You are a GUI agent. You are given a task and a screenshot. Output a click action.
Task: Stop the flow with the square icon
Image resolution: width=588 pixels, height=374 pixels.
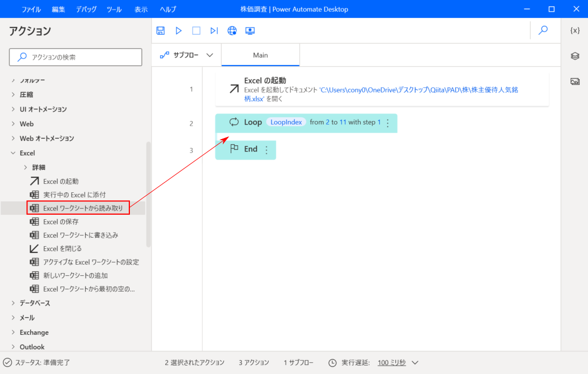(196, 31)
